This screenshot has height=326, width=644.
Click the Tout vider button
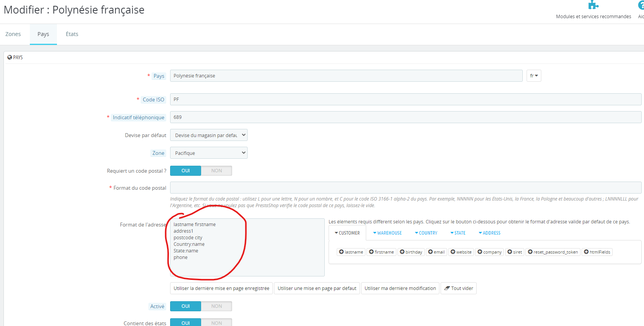click(x=458, y=288)
